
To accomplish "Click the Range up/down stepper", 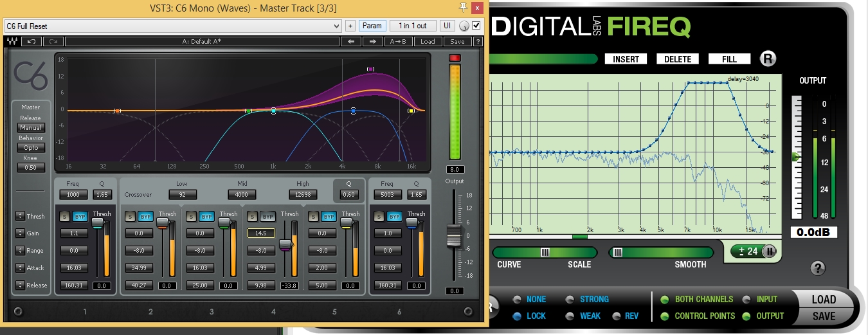I will coord(20,251).
